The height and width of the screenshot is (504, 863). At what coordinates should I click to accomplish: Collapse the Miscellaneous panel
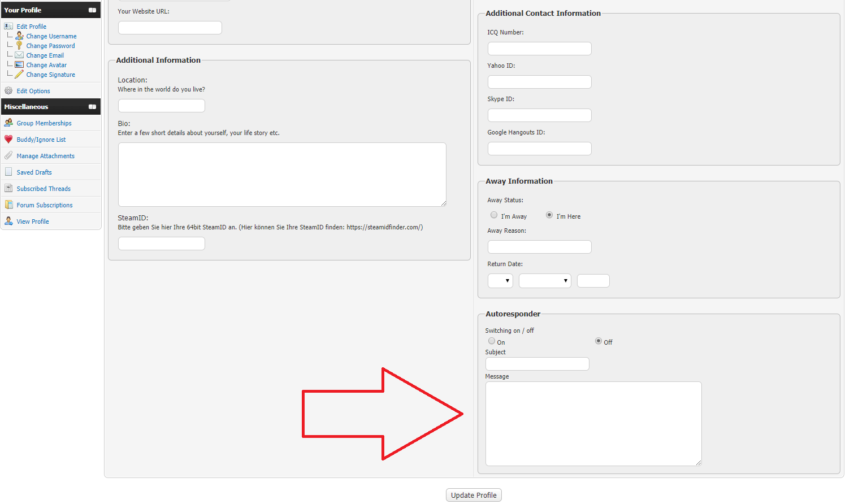click(x=92, y=107)
